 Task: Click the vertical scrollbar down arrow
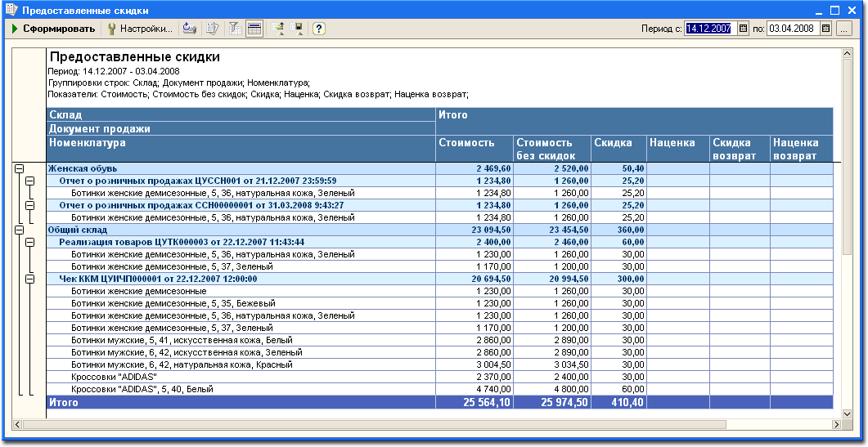pos(847,413)
